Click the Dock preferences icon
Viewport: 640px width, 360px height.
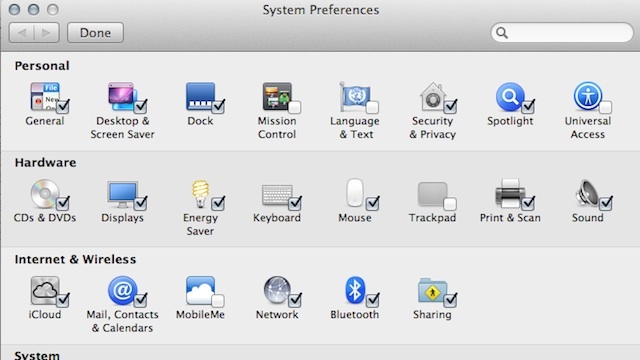pos(200,96)
